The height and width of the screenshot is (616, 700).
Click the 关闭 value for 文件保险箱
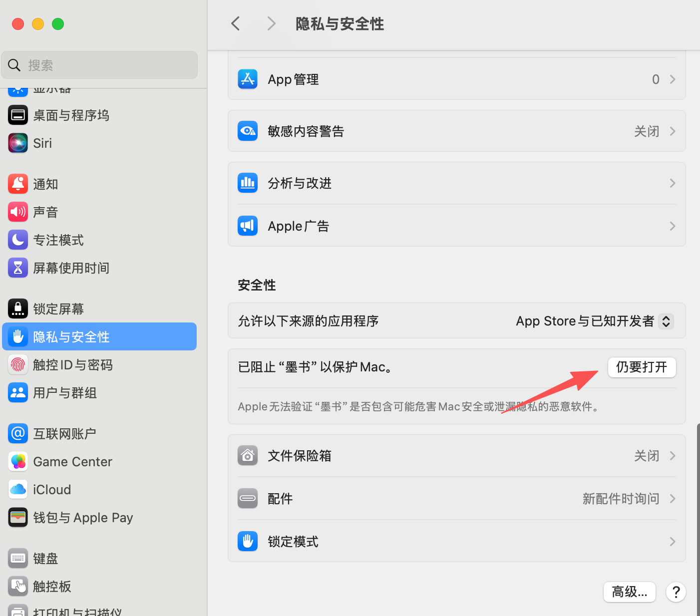[647, 456]
